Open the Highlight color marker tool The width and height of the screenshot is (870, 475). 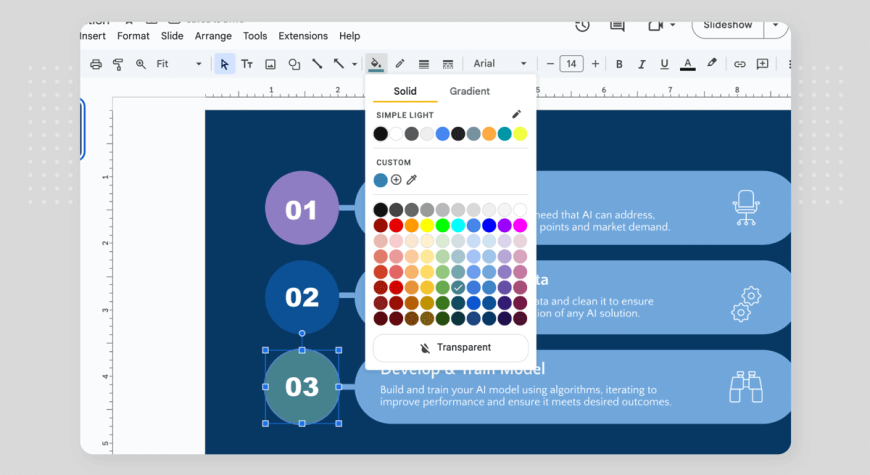pyautogui.click(x=712, y=63)
